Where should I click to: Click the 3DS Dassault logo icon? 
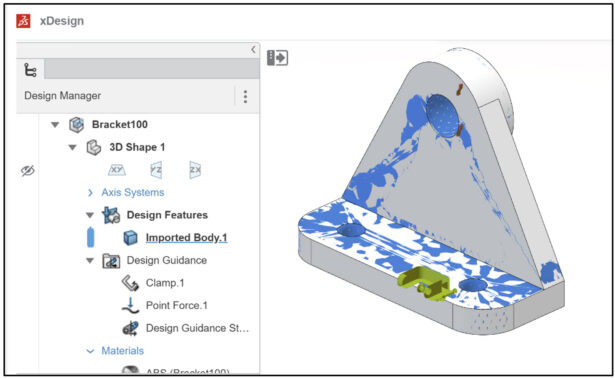23,21
